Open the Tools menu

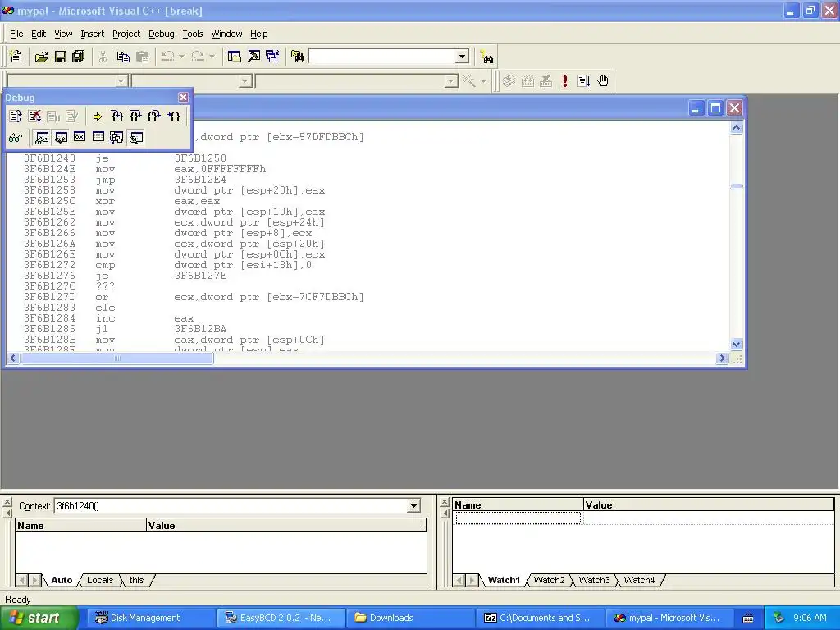click(192, 34)
